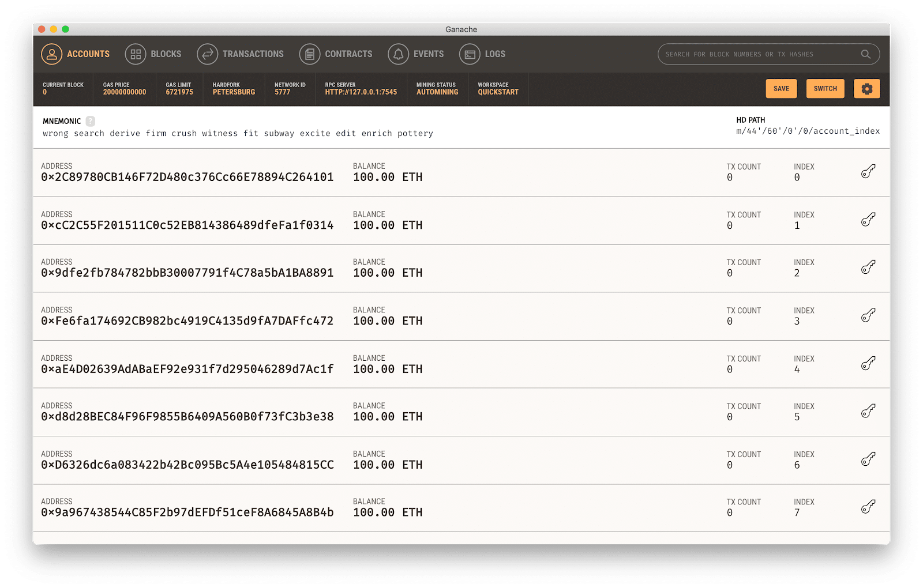This screenshot has width=923, height=588.
Task: Click the Blocks grid icon
Action: [x=136, y=54]
